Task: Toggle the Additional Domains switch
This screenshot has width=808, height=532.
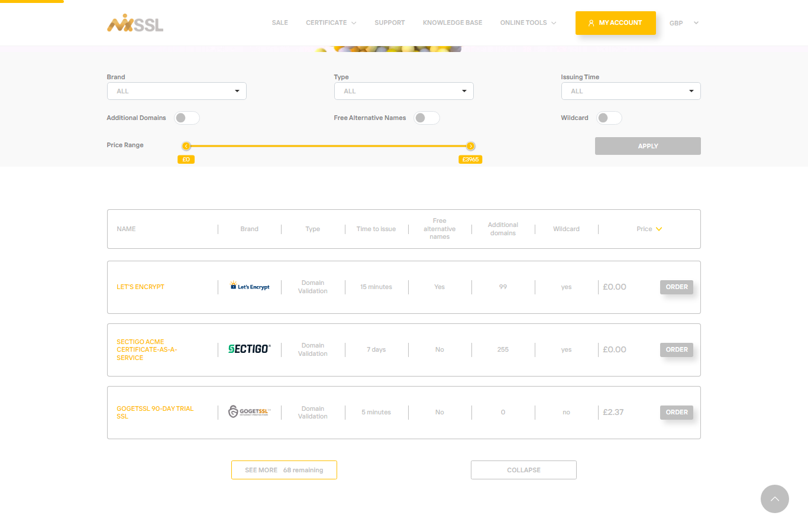Action: [x=187, y=118]
